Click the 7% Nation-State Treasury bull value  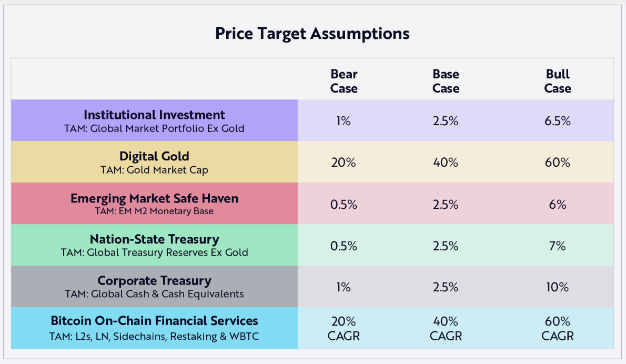pos(558,245)
